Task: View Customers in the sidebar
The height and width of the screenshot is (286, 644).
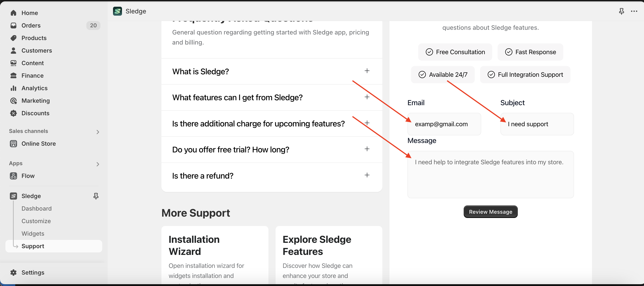Action: pos(37,50)
